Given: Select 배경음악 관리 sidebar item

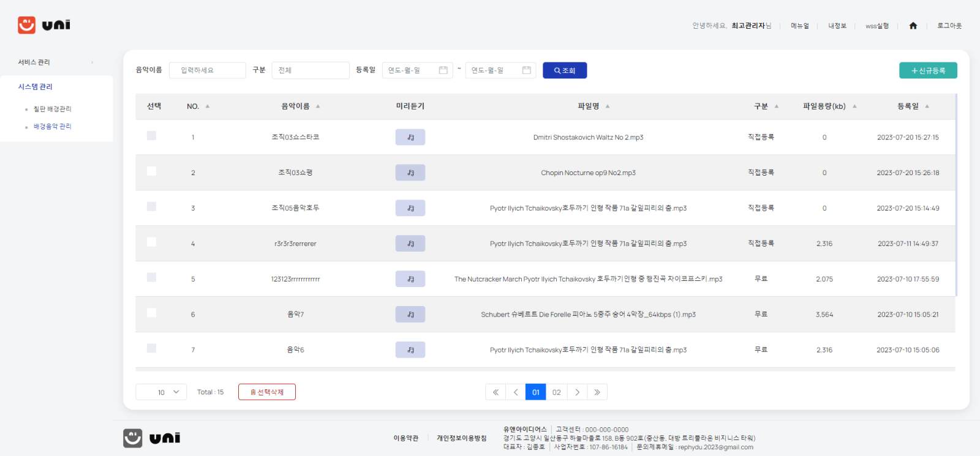Looking at the screenshot, I should tap(52, 127).
